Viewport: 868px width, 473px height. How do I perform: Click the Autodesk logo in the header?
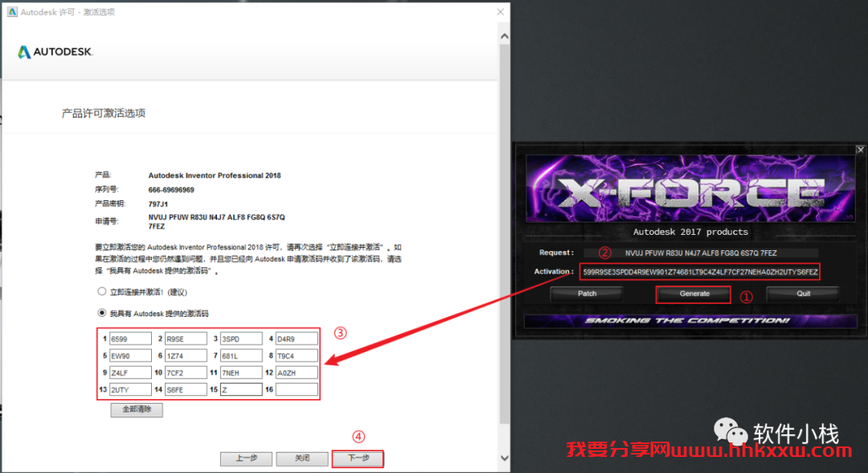(55, 52)
